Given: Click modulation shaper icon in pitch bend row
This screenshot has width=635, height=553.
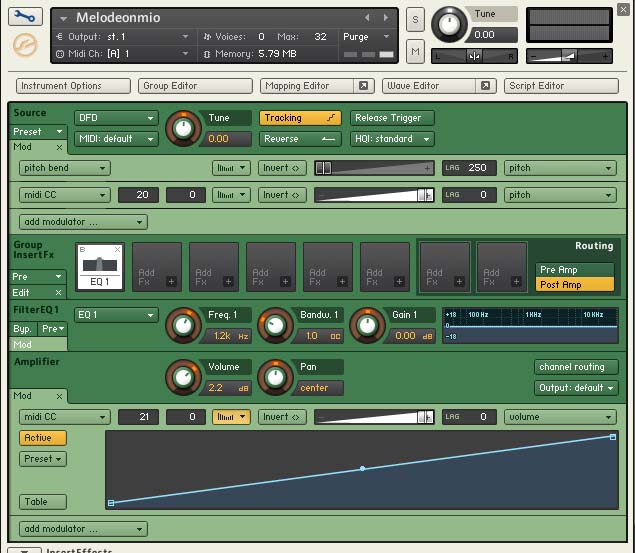Looking at the screenshot, I should 231,168.
